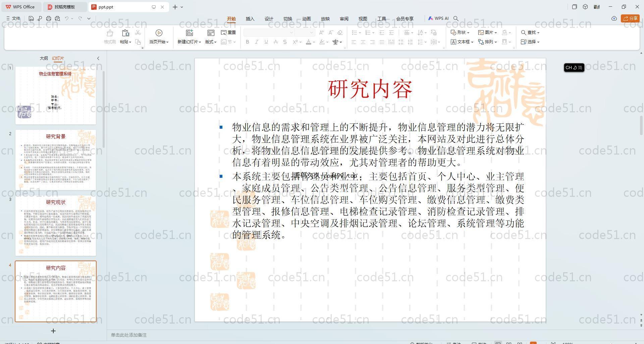Open the Text Box (文本框) dropdown
Viewport: 644px width, 344px height.
(x=462, y=42)
